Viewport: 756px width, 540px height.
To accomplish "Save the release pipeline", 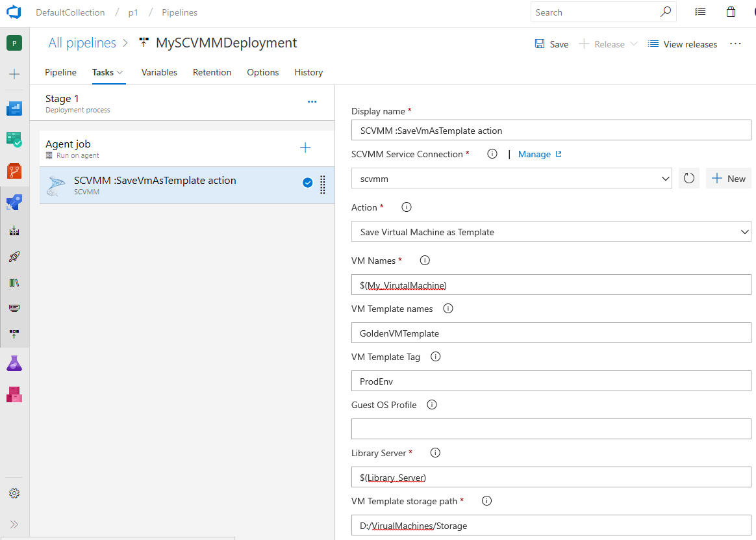I will [x=551, y=44].
